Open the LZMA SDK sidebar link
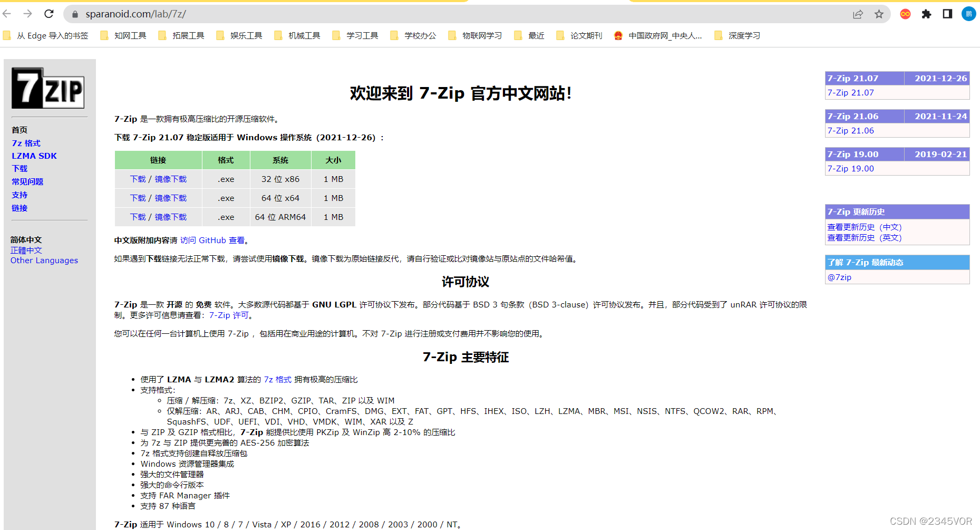 point(34,156)
